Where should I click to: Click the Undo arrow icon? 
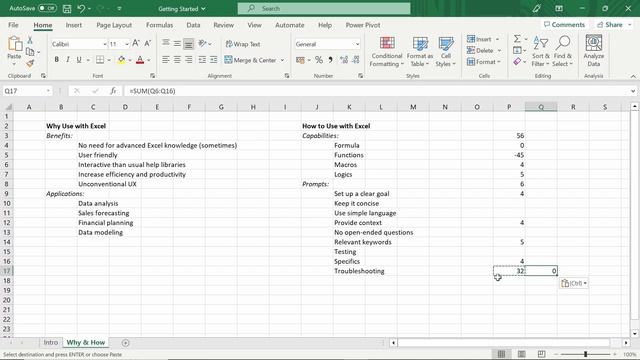click(81, 9)
